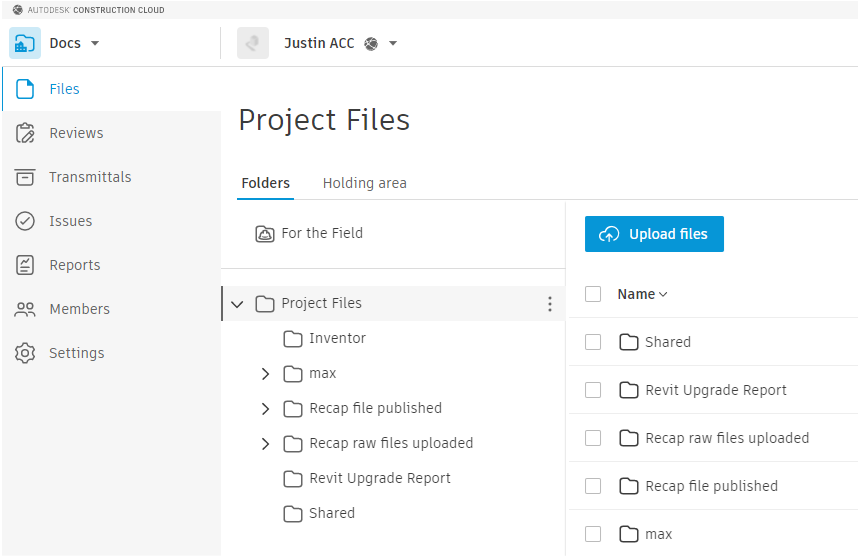The width and height of the screenshot is (861, 558).
Task: Open Revit Upgrade Report link in list
Action: [x=716, y=390]
